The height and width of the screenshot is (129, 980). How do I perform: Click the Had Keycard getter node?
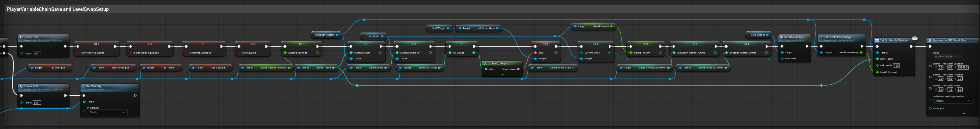tap(210, 68)
